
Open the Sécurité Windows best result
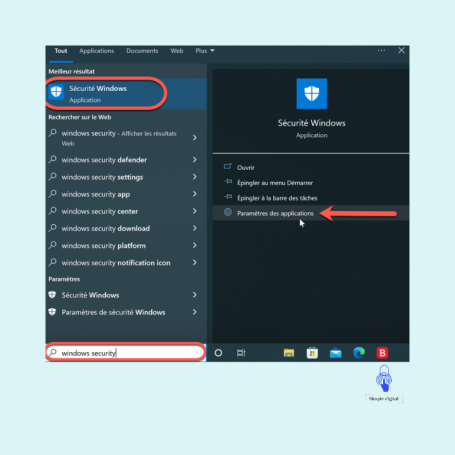coord(126,94)
